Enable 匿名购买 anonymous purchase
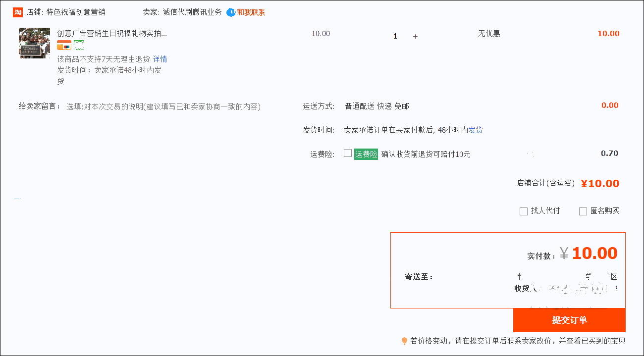The width and height of the screenshot is (644, 356). [583, 211]
